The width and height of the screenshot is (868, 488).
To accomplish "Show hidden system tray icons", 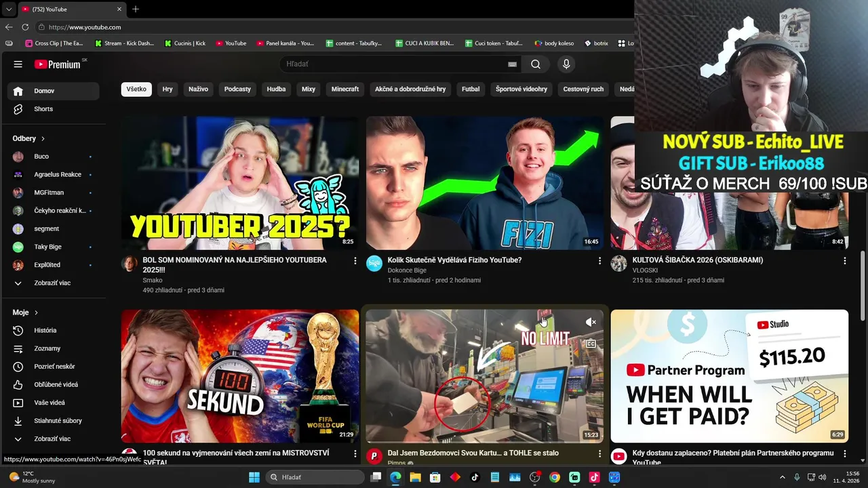I will point(782,477).
